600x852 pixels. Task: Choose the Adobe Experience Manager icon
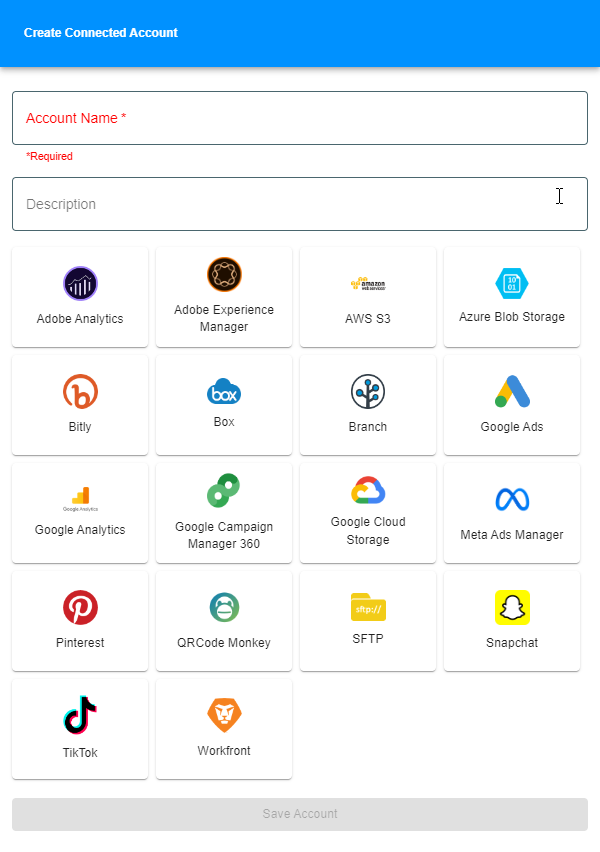(x=224, y=274)
